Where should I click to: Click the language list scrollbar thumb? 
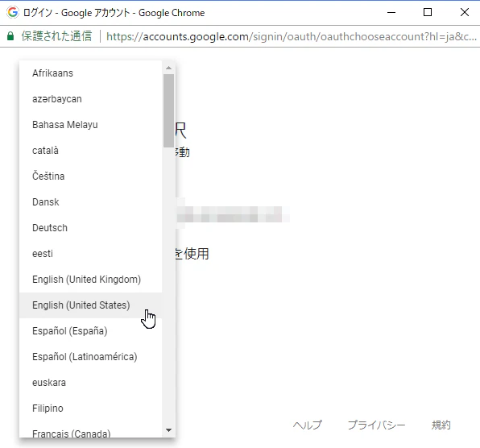pos(168,111)
